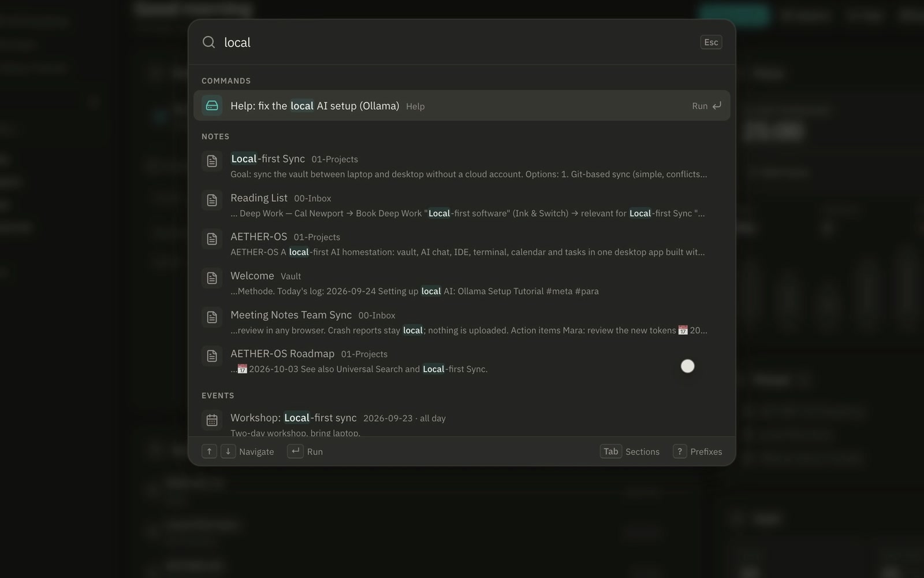Click the Ollama help command icon

[x=212, y=106]
